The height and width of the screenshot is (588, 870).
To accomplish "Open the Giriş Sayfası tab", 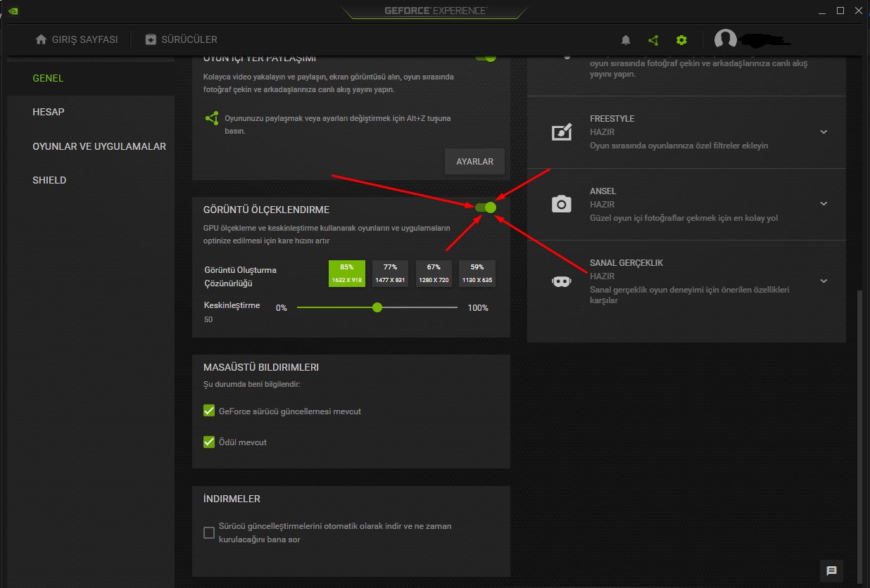I will [x=77, y=39].
